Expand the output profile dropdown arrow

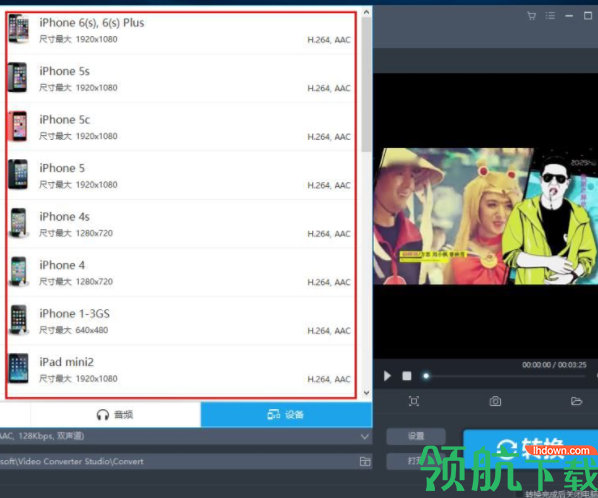click(365, 437)
